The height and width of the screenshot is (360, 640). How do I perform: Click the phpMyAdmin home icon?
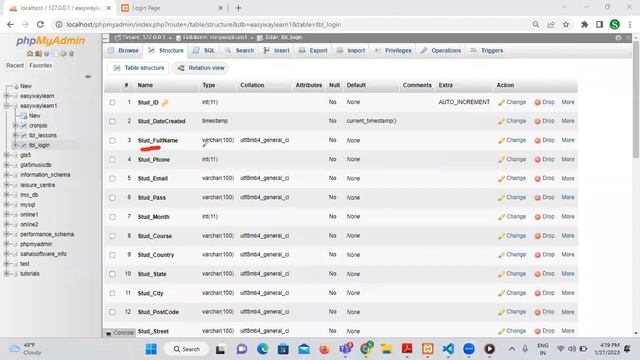coord(30,54)
